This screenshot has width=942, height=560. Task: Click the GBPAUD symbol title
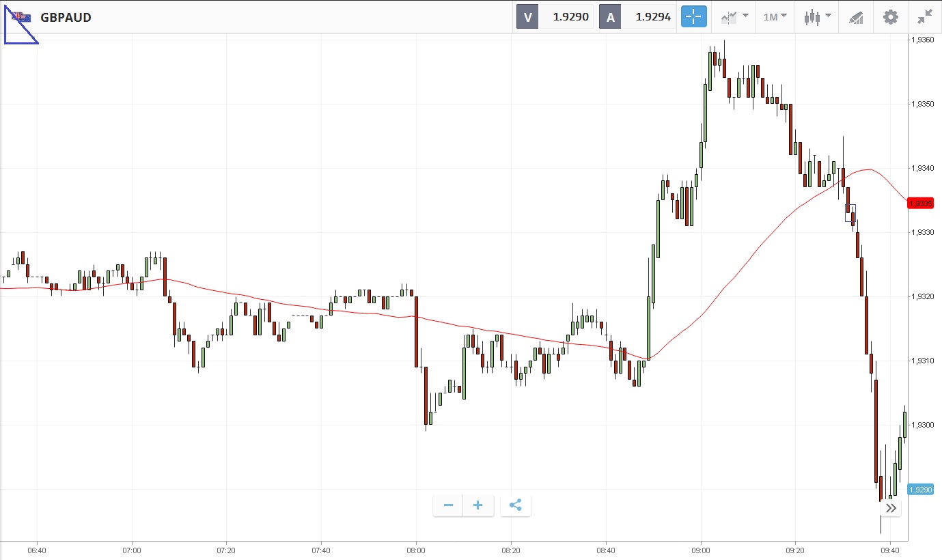pos(66,17)
